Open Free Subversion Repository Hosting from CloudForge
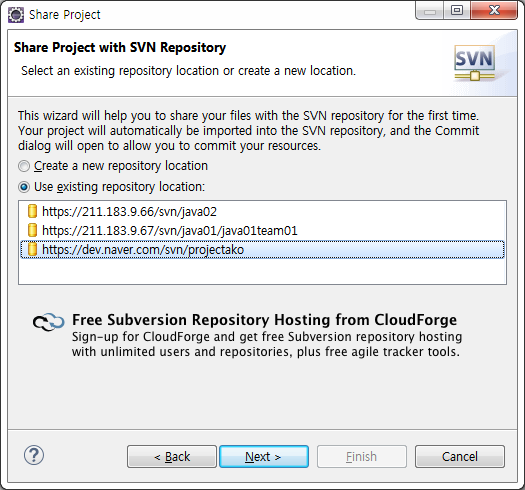The image size is (525, 490). [265, 320]
